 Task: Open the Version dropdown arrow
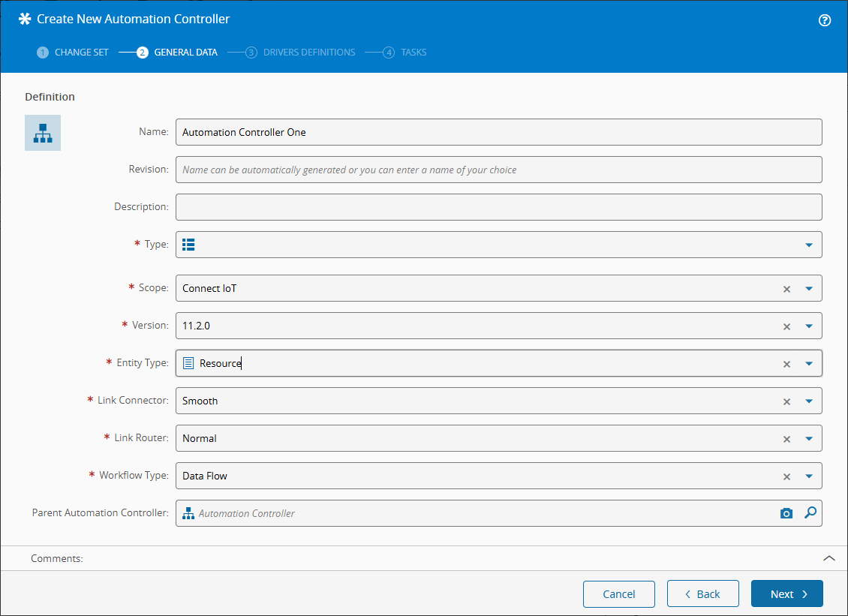[808, 326]
